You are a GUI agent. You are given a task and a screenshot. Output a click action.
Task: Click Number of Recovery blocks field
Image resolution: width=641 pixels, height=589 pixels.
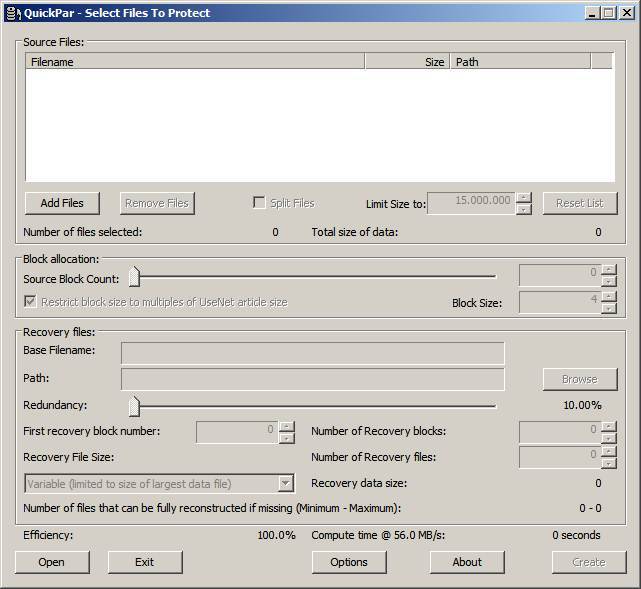(x=560, y=432)
